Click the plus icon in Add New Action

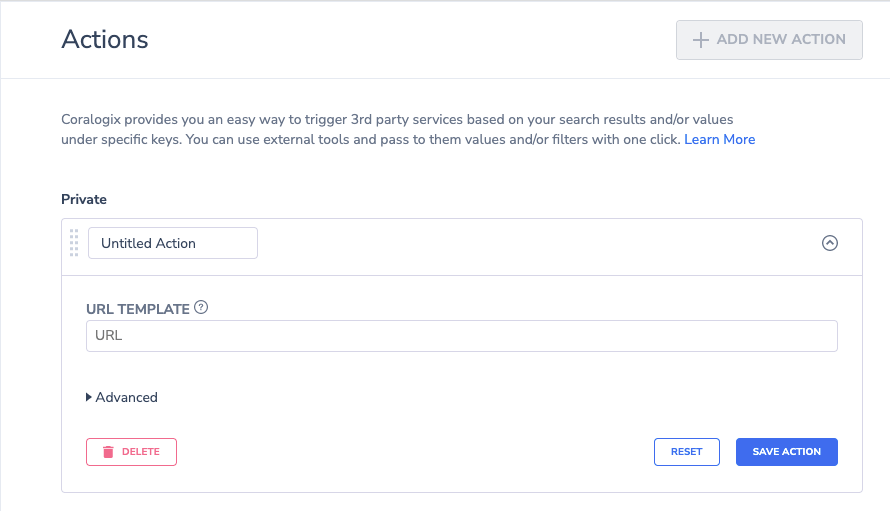tap(700, 40)
